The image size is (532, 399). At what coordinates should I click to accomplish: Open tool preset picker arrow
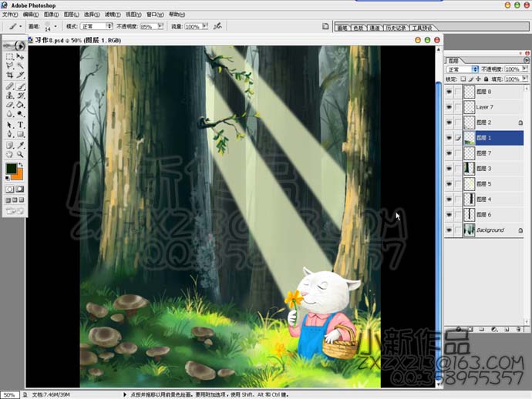[20, 26]
